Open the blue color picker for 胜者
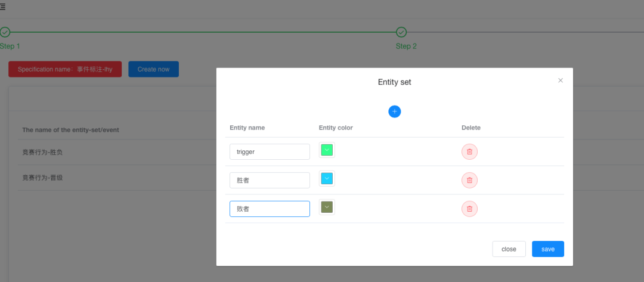Viewport: 644px width, 282px height. pos(327,178)
